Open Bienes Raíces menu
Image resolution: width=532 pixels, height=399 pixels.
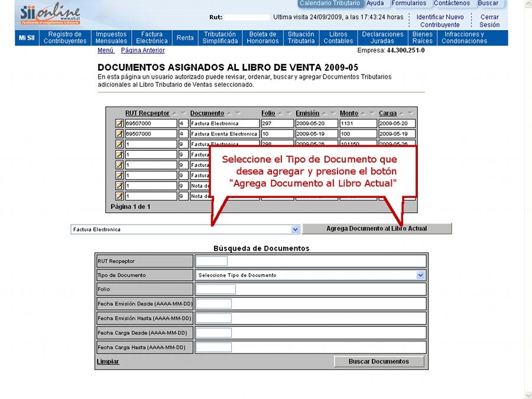(x=423, y=38)
